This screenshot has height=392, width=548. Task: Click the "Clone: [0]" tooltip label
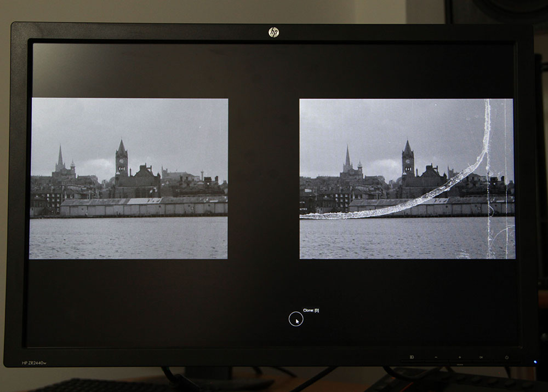click(x=311, y=310)
